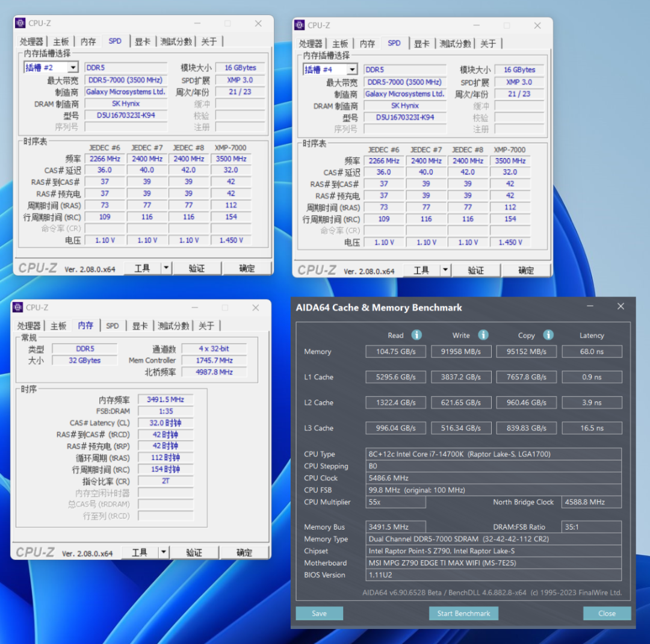This screenshot has height=644, width=650.
Task: Click North Bridge Clock 4588.8 MHz
Action: (592, 502)
